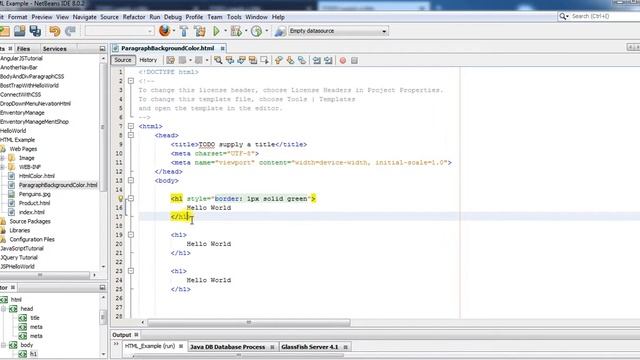
Task: Collapse the h1 fold on line 23
Action: click(x=131, y=271)
